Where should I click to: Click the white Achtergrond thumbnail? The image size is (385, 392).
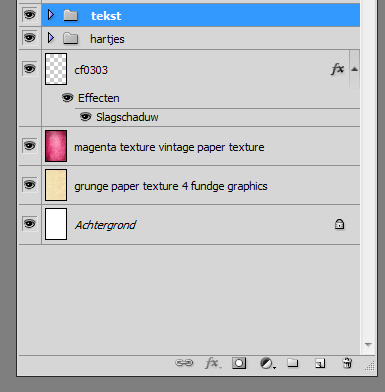tap(56, 224)
